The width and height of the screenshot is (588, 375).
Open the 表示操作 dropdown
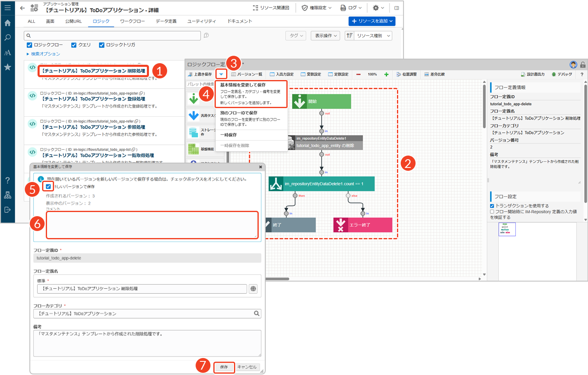[x=325, y=36]
